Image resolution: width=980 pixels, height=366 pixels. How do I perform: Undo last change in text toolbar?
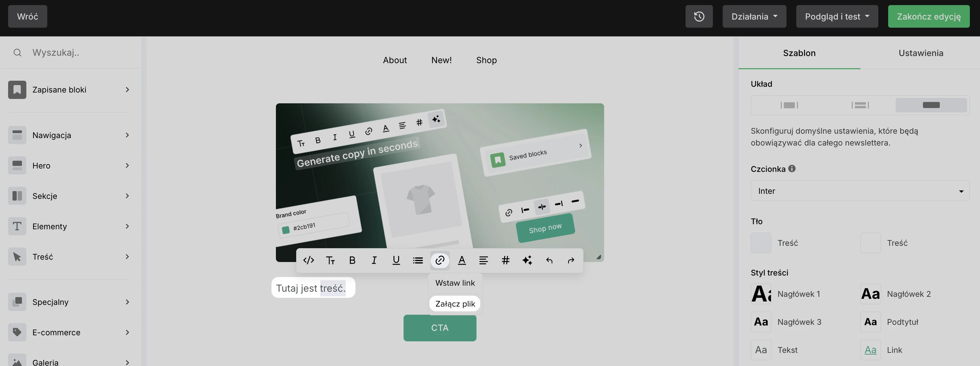click(549, 260)
